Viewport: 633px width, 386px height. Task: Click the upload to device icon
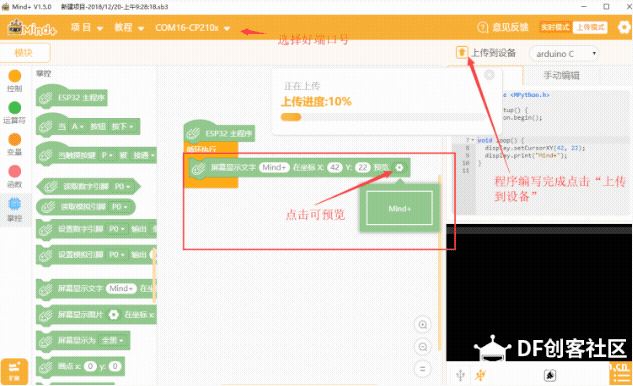click(462, 52)
